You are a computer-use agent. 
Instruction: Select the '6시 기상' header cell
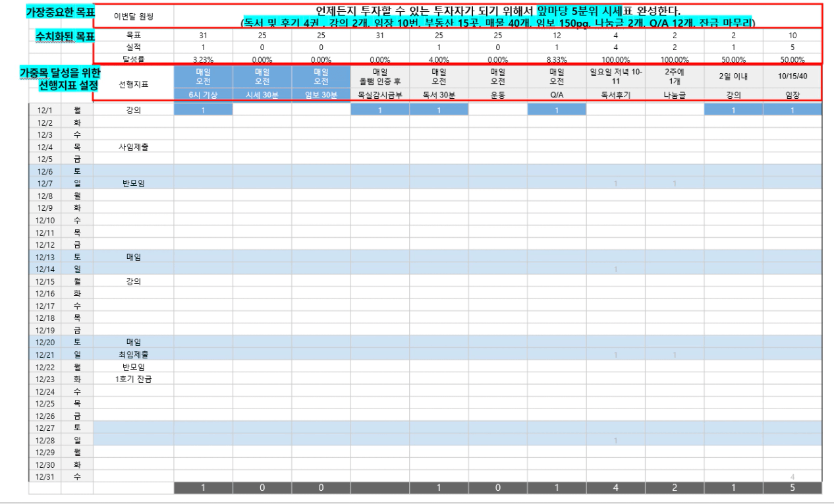point(203,95)
